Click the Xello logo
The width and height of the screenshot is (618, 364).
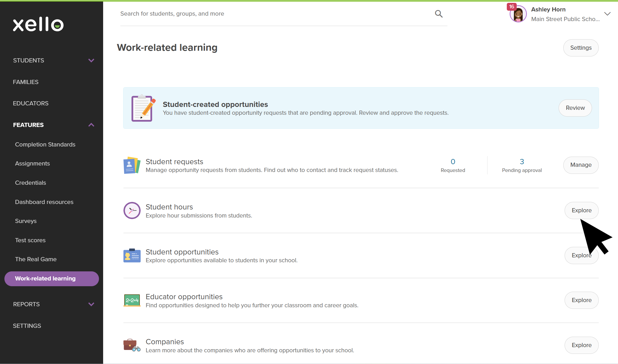coord(38,24)
